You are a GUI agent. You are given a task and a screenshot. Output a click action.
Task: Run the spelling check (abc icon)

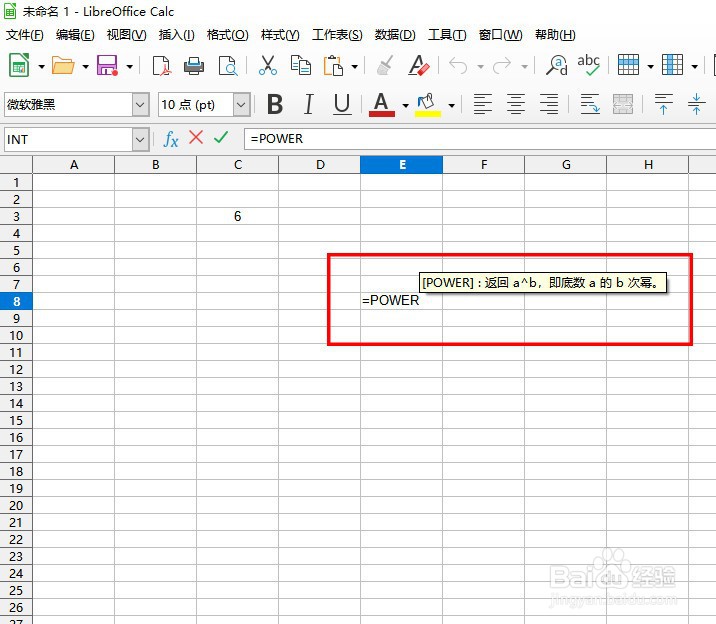coord(588,65)
